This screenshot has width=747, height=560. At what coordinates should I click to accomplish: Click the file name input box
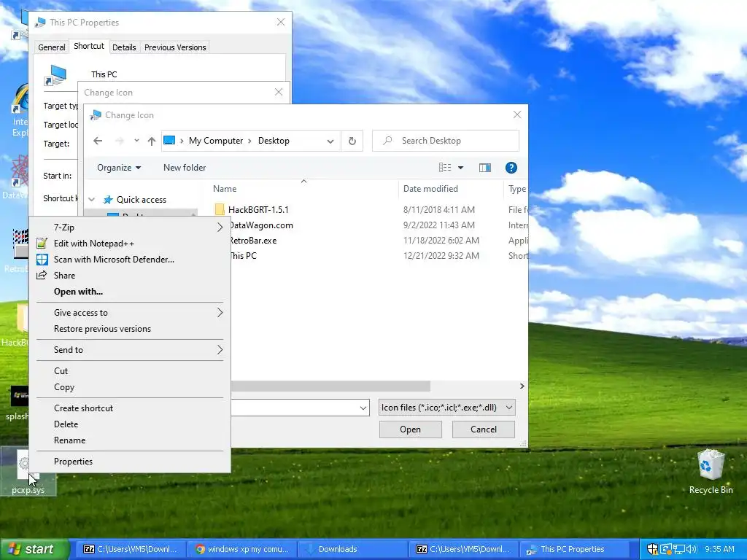(300, 408)
